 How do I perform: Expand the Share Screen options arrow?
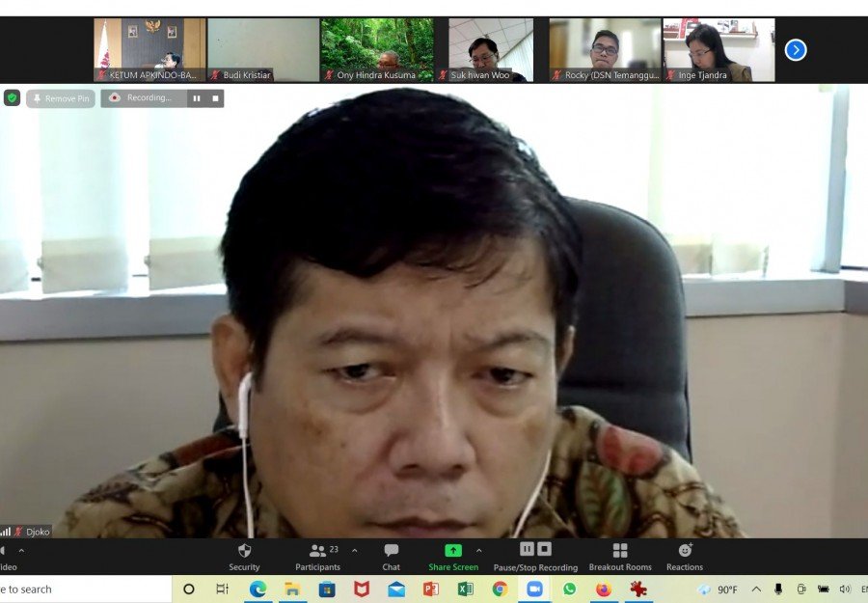tap(478, 550)
